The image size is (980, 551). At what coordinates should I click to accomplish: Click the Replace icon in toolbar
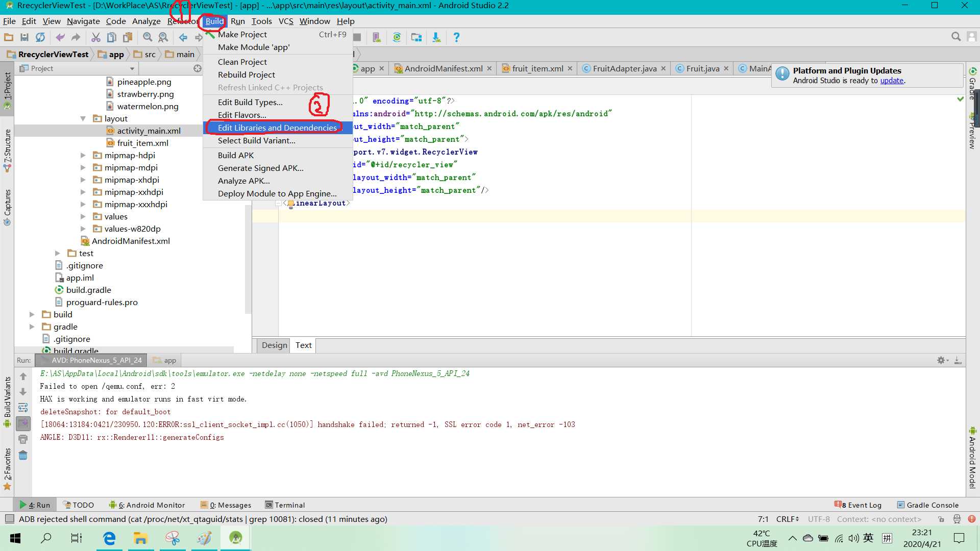click(163, 37)
